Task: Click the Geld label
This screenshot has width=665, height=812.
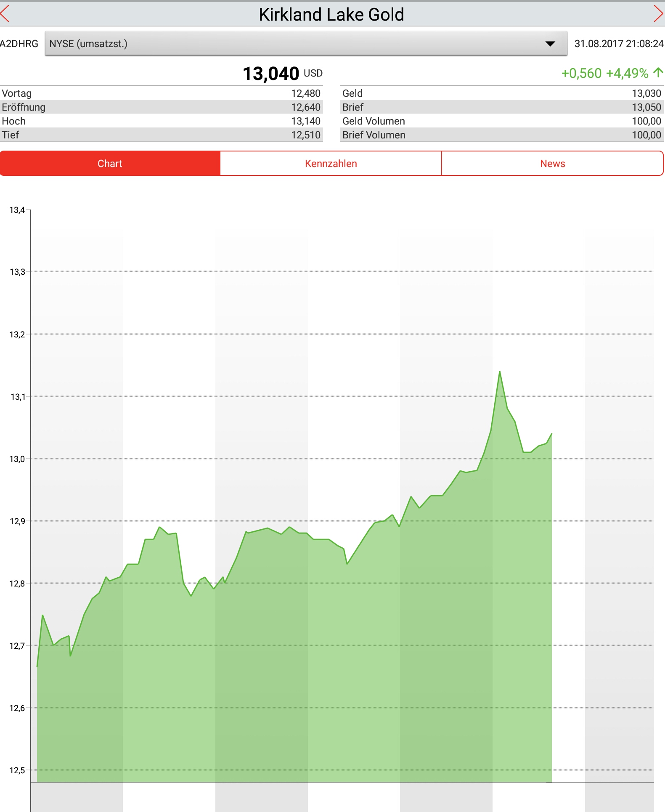Action: [x=352, y=93]
